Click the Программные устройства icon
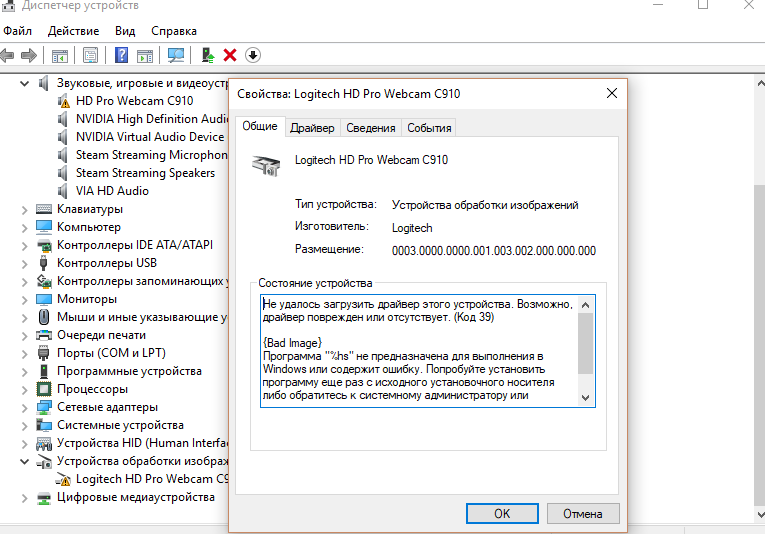Image resolution: width=765 pixels, height=534 pixels. tap(44, 371)
